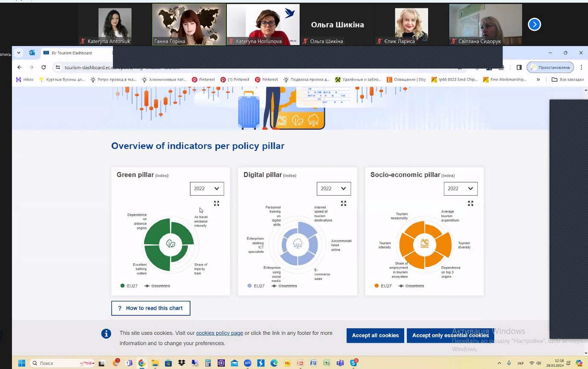
Task: Toggle Countries legend in Socio-economic pillar chart
Action: (x=411, y=286)
